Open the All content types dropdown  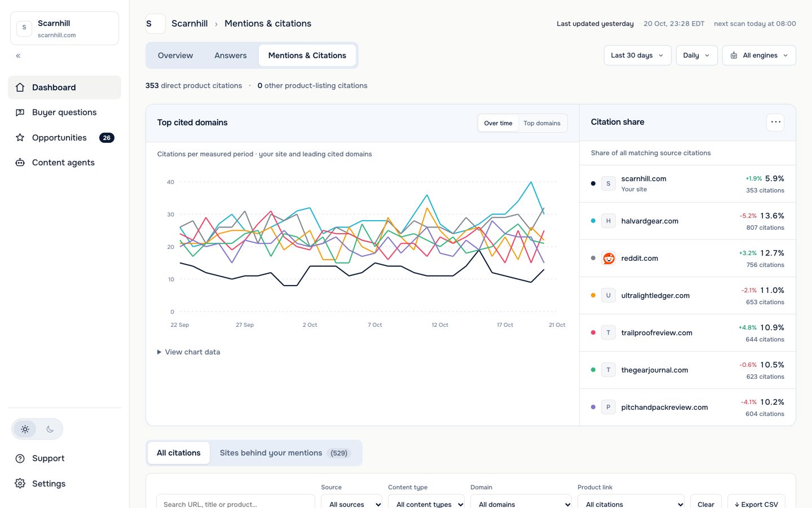pos(426,501)
